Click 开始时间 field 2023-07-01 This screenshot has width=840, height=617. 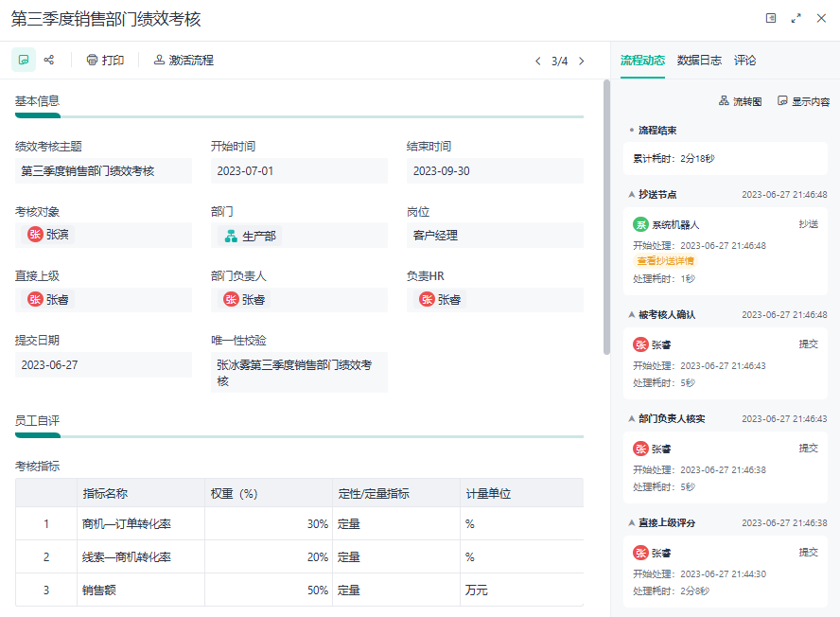(x=299, y=171)
